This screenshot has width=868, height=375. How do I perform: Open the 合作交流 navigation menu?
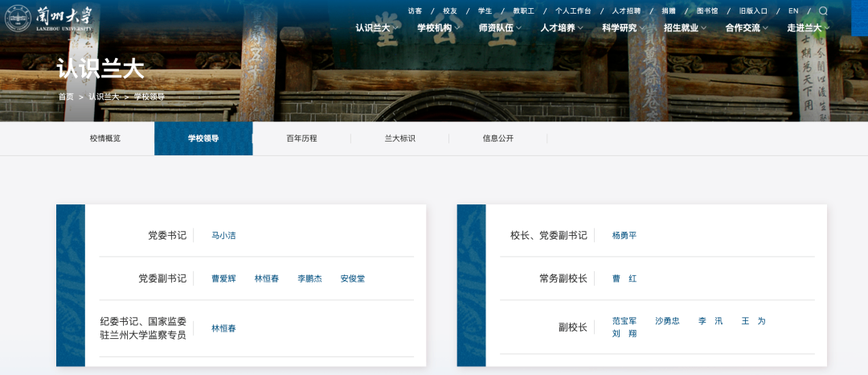pyautogui.click(x=747, y=28)
